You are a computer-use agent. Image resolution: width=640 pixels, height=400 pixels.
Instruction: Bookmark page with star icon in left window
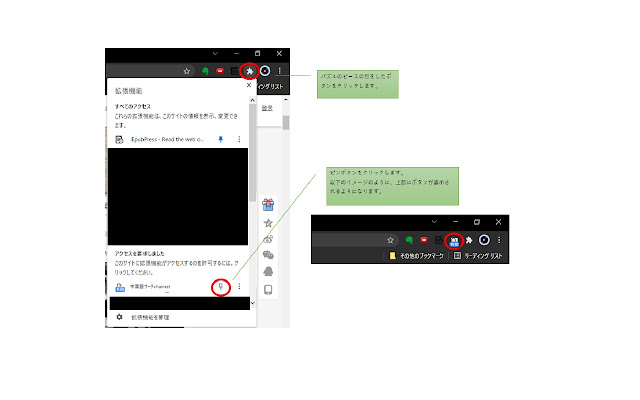pos(187,71)
